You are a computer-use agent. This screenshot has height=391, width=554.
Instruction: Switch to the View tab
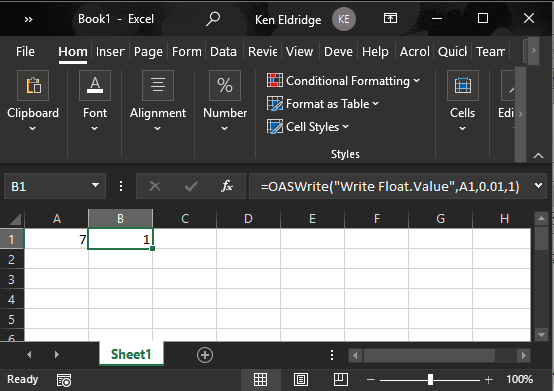pos(299,52)
